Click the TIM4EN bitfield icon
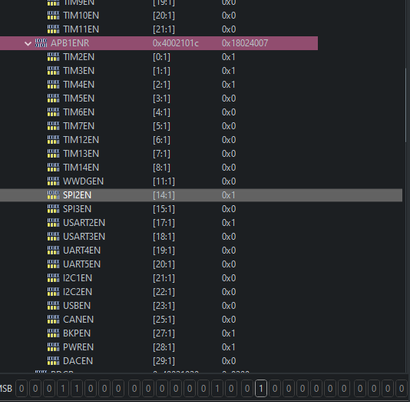 (x=53, y=85)
